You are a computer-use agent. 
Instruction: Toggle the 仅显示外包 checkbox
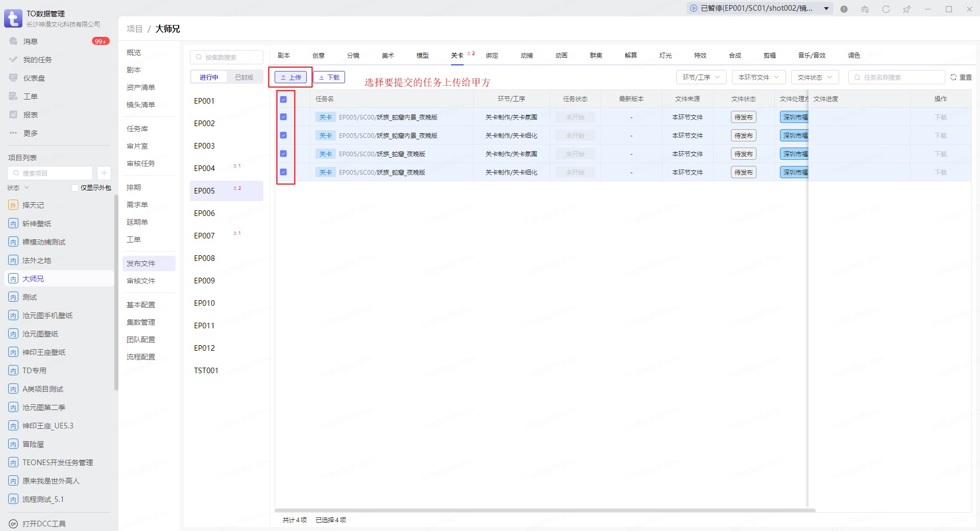point(75,188)
